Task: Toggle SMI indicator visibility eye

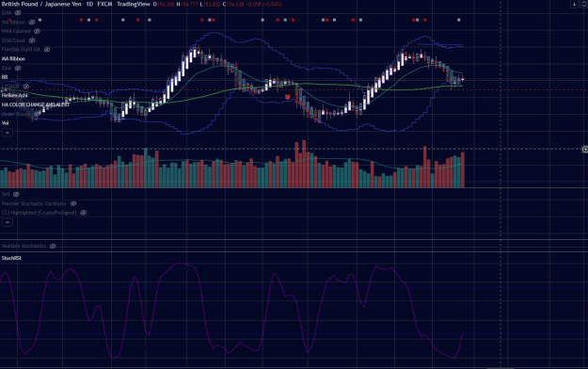Action: pos(16,194)
